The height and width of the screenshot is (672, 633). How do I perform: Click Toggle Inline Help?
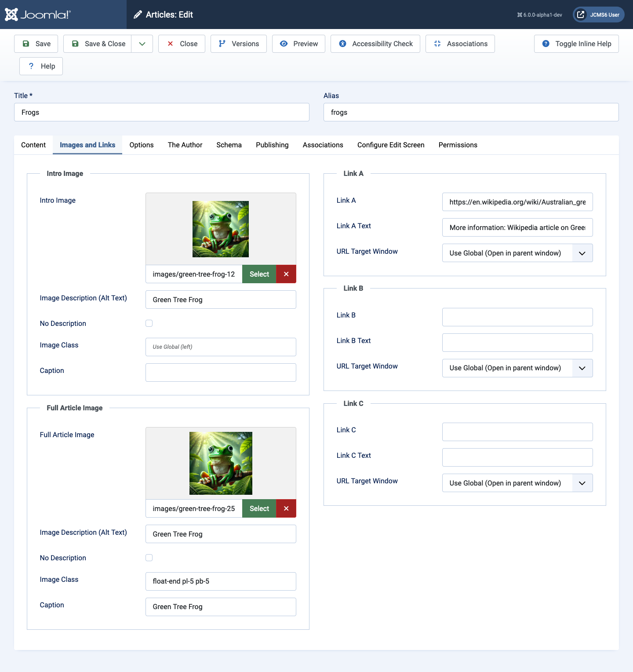[576, 44]
